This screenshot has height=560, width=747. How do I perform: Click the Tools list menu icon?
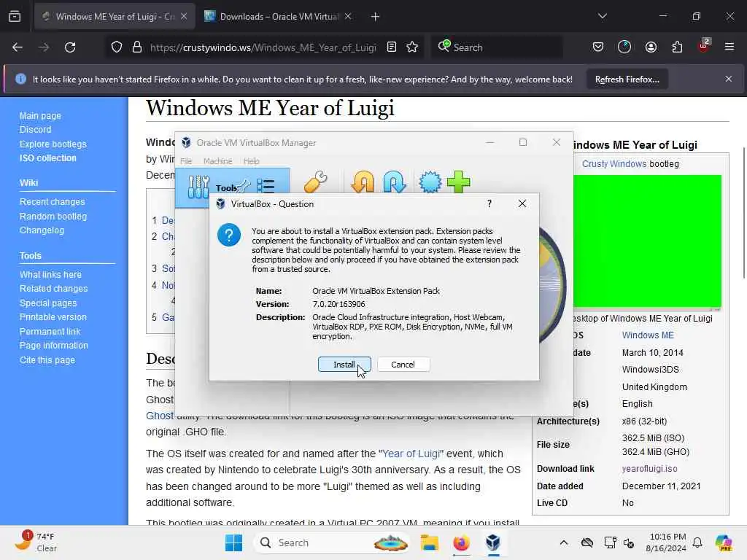tap(266, 185)
